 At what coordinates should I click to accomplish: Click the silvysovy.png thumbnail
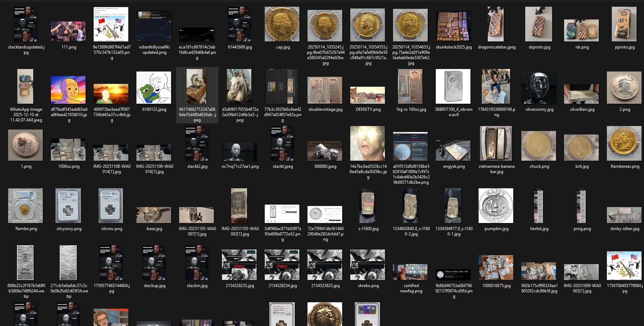pos(68,206)
